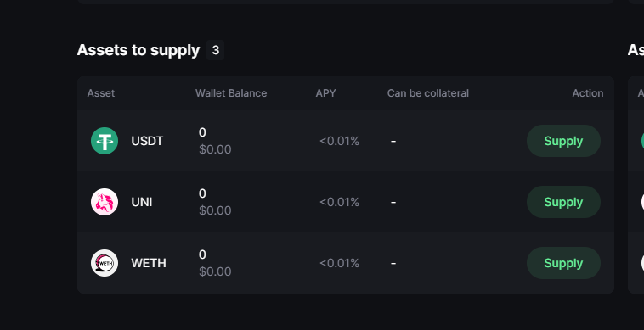Supply USDT using its Supply button
644x330 pixels.
[563, 141]
